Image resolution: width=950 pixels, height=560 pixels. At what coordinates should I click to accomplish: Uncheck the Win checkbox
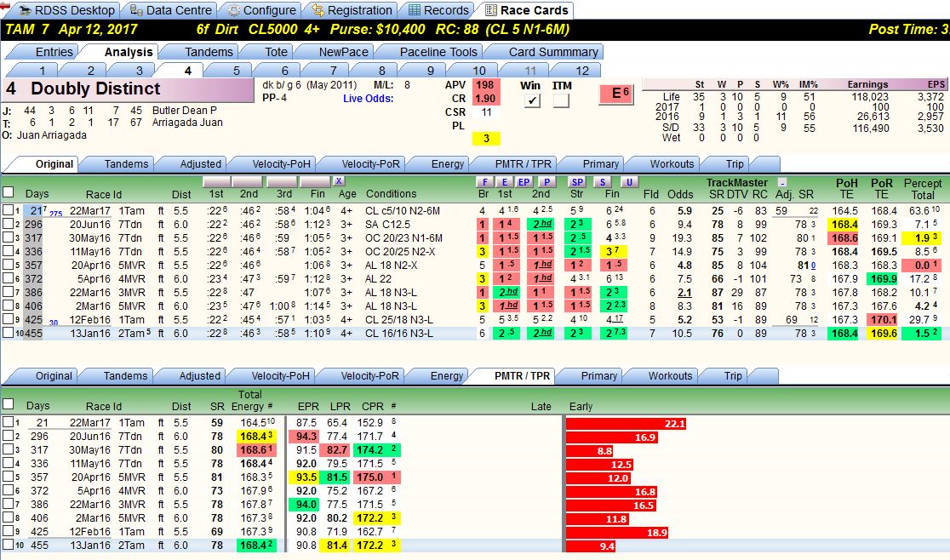(x=531, y=100)
